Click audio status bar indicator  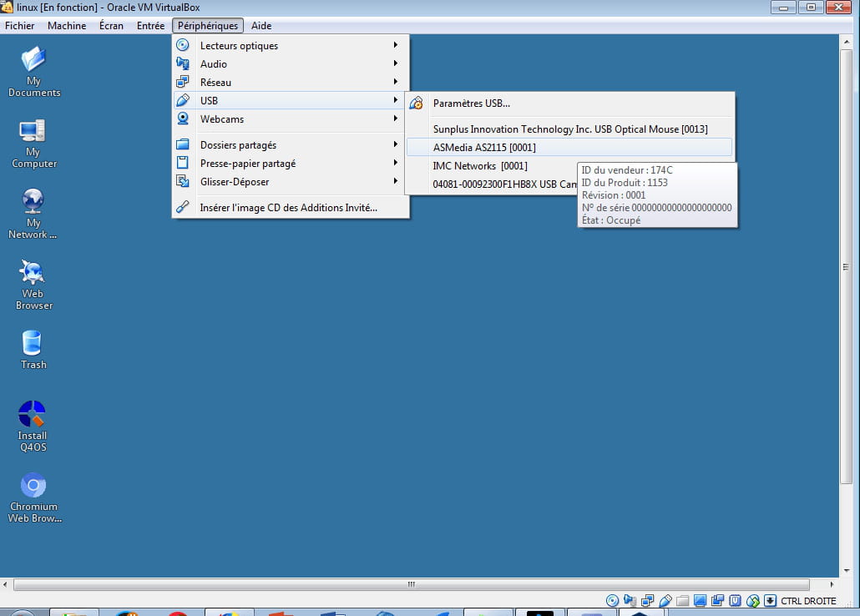pos(630,601)
